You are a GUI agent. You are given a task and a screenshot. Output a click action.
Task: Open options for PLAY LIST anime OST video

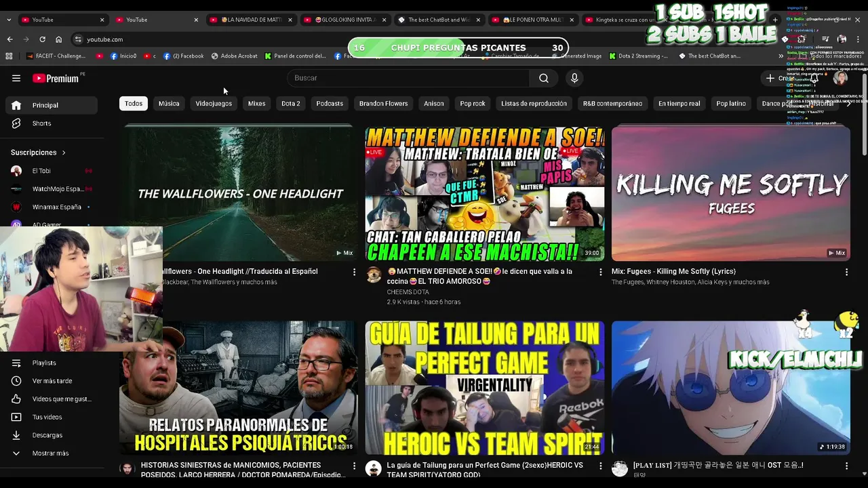[x=846, y=466]
